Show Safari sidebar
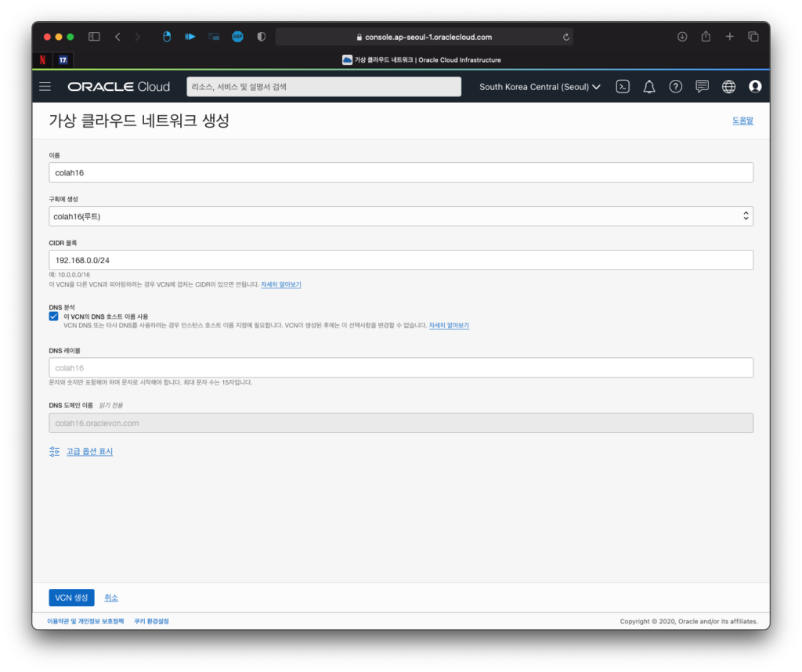This screenshot has height=672, width=802. click(94, 37)
